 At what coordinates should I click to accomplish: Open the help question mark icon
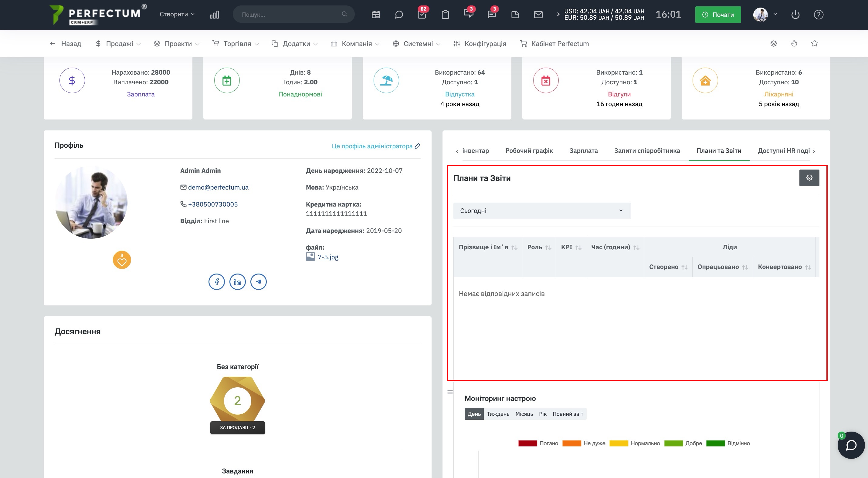click(x=819, y=15)
